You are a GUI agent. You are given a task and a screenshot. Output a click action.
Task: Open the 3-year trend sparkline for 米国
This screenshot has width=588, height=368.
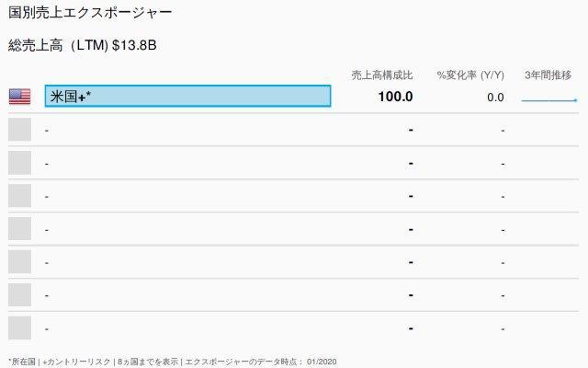549,100
